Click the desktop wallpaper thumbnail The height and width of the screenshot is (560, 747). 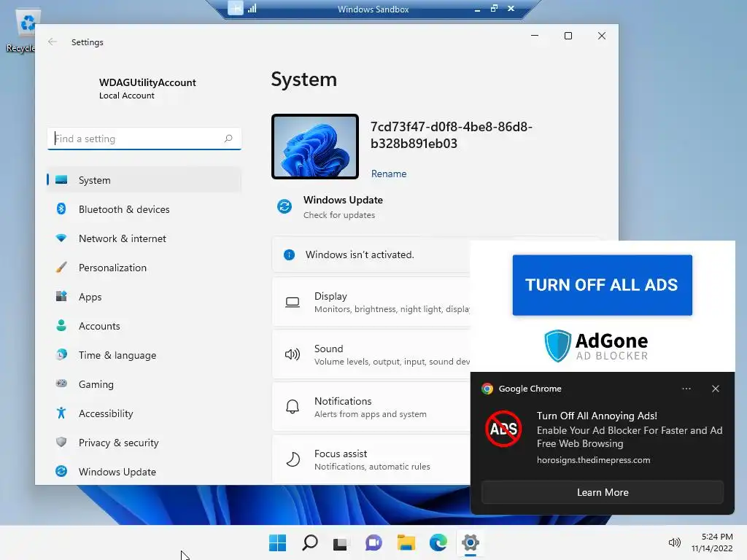click(315, 147)
